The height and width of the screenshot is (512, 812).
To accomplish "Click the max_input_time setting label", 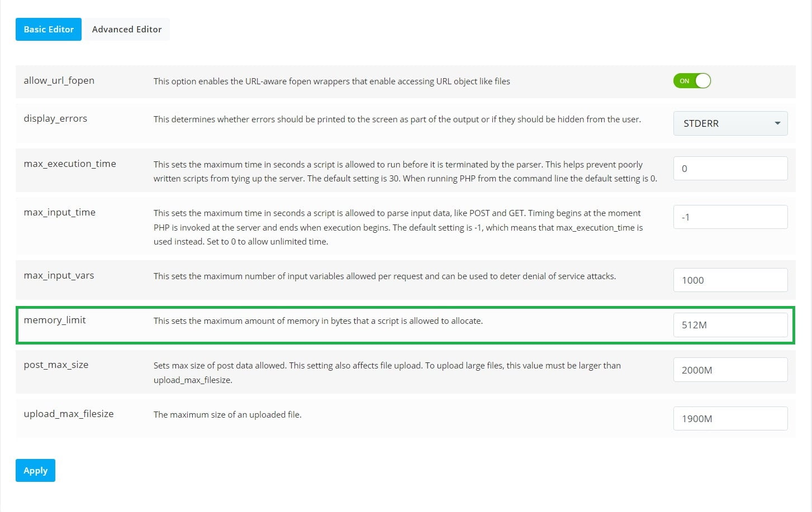I will (59, 212).
